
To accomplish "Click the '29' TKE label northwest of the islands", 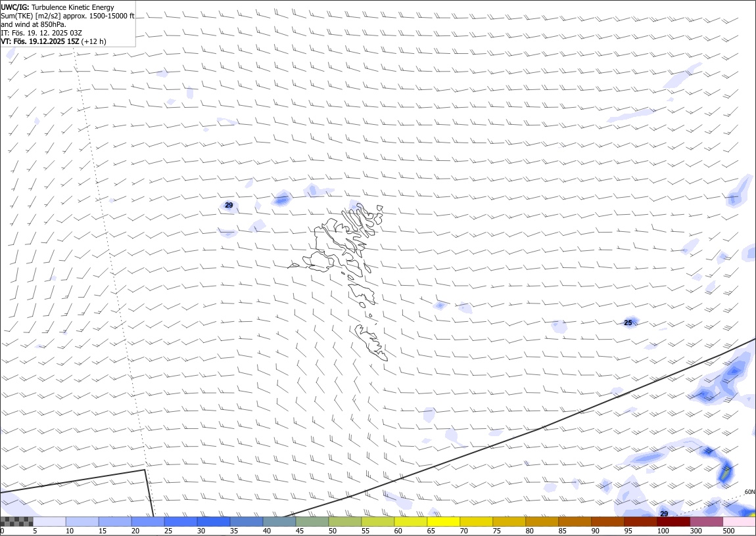I will (229, 205).
